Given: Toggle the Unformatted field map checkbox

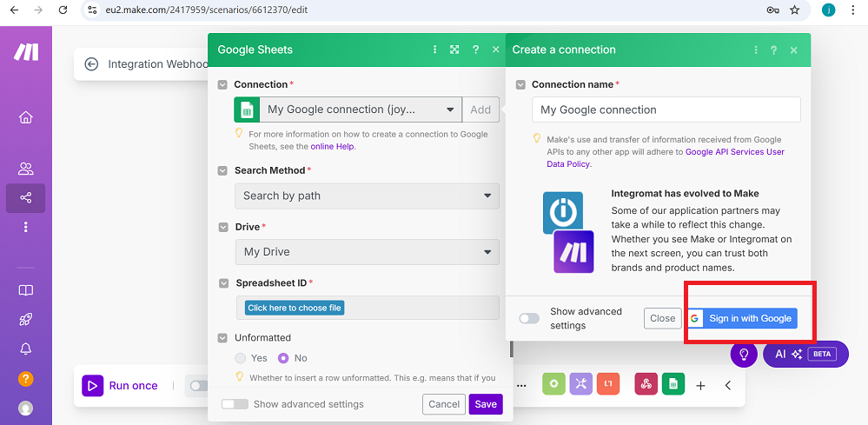Looking at the screenshot, I should tap(222, 337).
